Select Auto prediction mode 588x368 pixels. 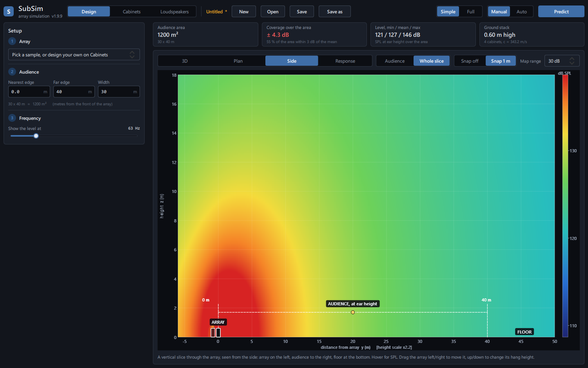[522, 12]
